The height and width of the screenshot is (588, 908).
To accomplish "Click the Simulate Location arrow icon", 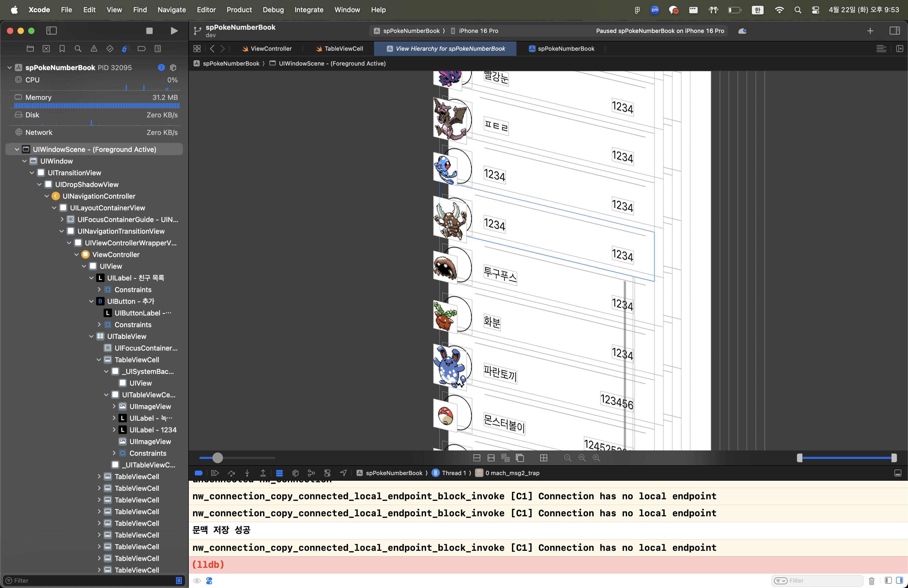I will click(x=343, y=473).
